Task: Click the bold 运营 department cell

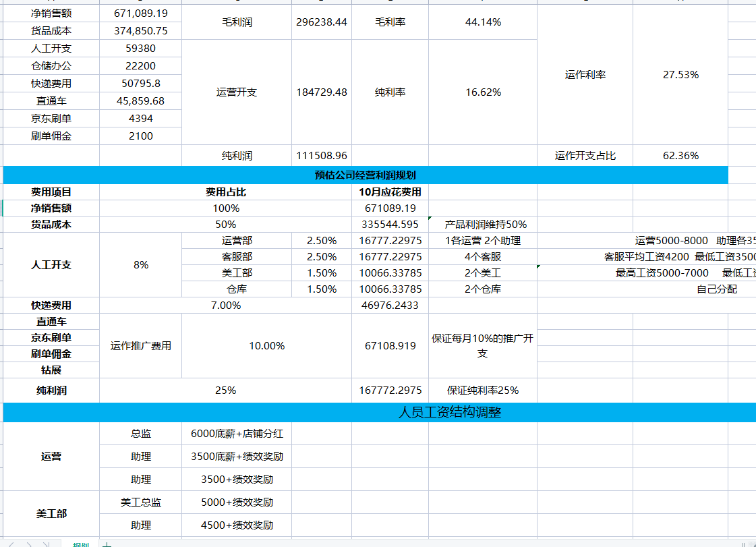Action: pos(51,457)
